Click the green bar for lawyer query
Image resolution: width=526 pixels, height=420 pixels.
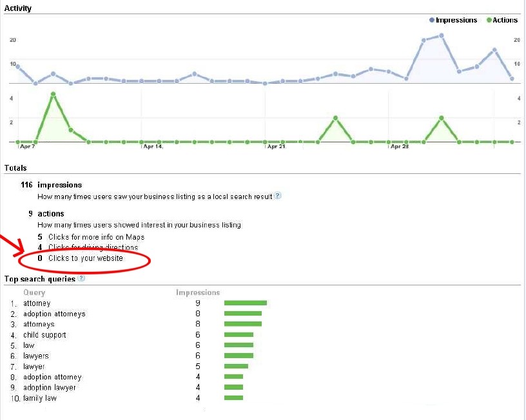pyautogui.click(x=236, y=367)
